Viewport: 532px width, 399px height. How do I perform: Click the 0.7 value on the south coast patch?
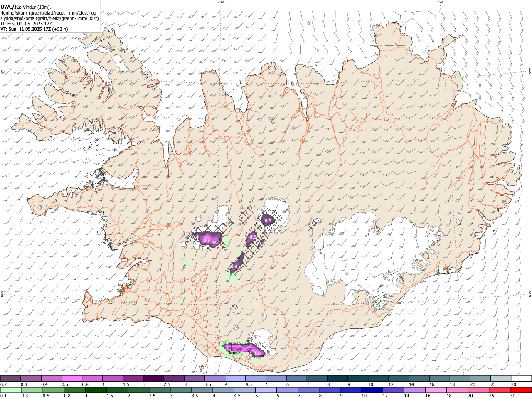coord(256,353)
